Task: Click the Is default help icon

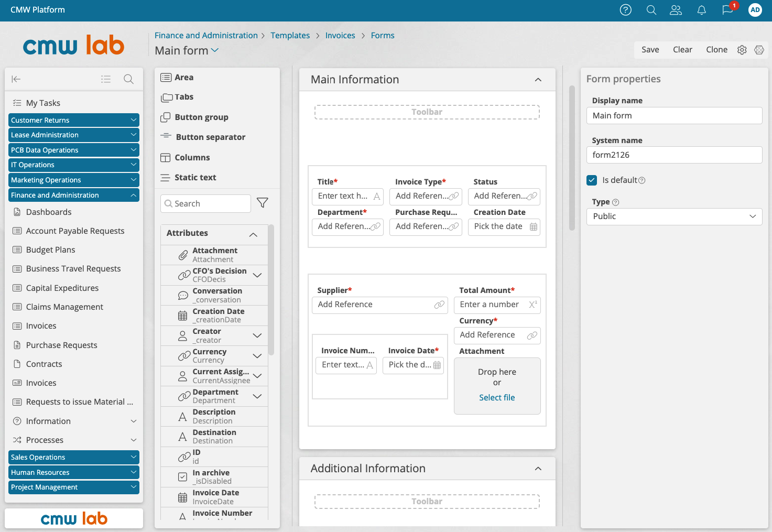Action: [x=642, y=180]
